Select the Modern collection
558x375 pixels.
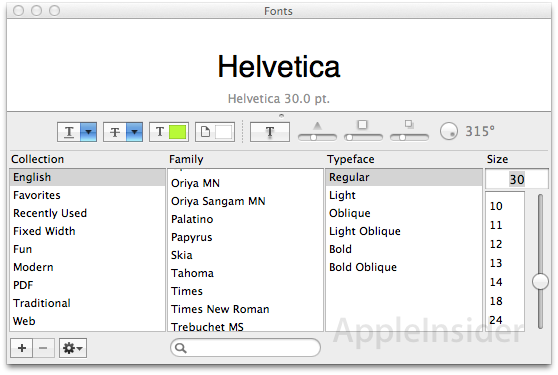tap(88, 267)
